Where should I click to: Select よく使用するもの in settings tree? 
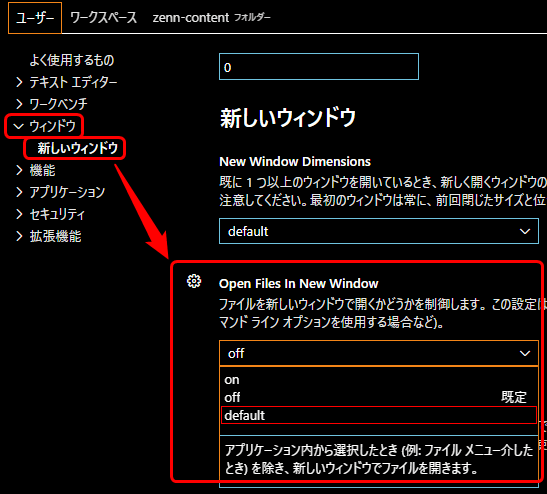tap(72, 60)
